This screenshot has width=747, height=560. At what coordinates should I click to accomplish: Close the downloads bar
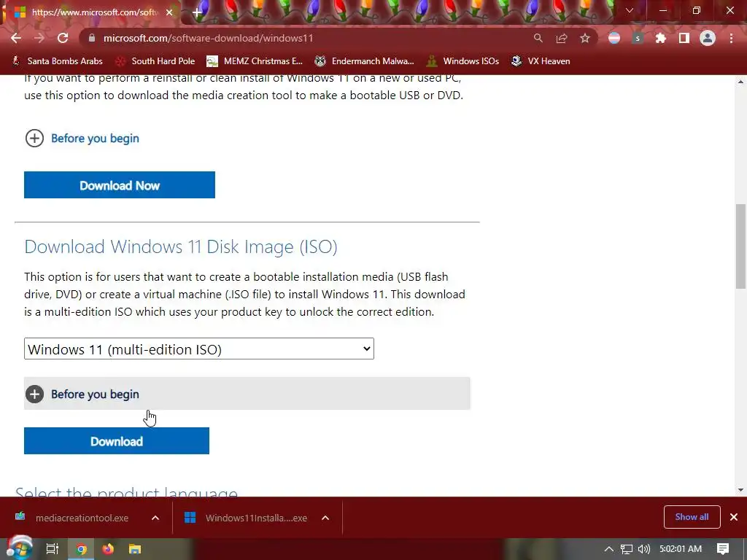(x=734, y=517)
